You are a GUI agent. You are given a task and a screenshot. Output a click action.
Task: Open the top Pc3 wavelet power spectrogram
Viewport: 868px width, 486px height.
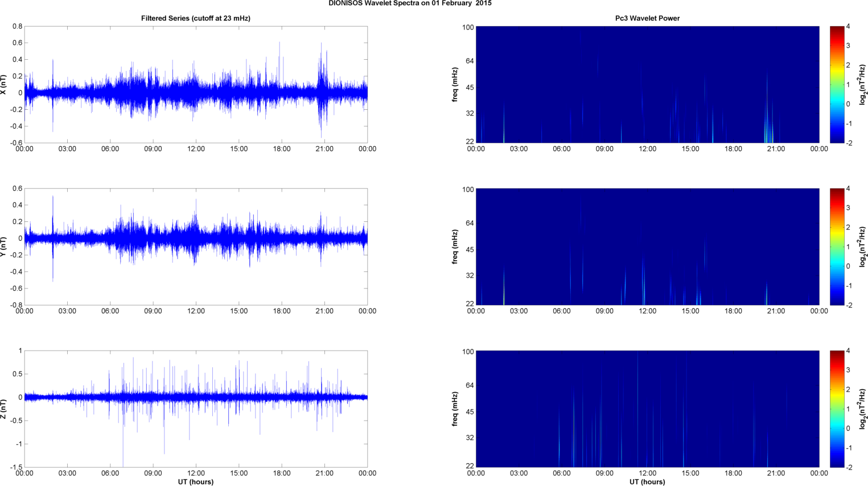[x=647, y=84]
